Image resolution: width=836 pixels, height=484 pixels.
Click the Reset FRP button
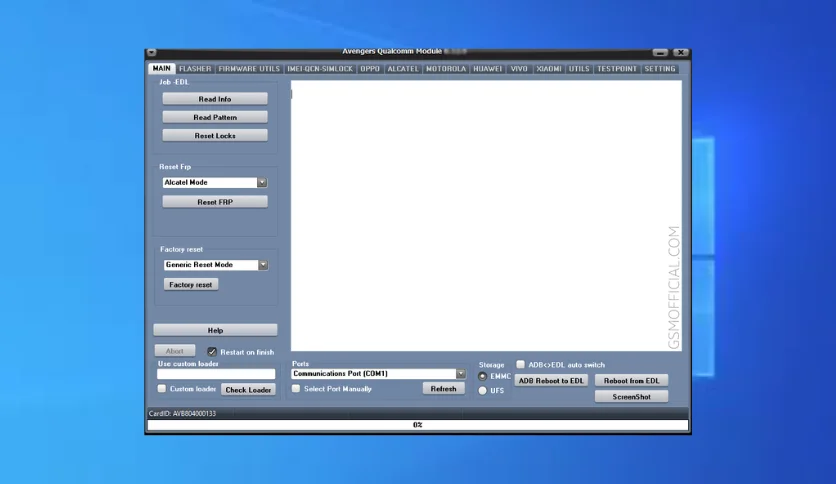pos(215,202)
